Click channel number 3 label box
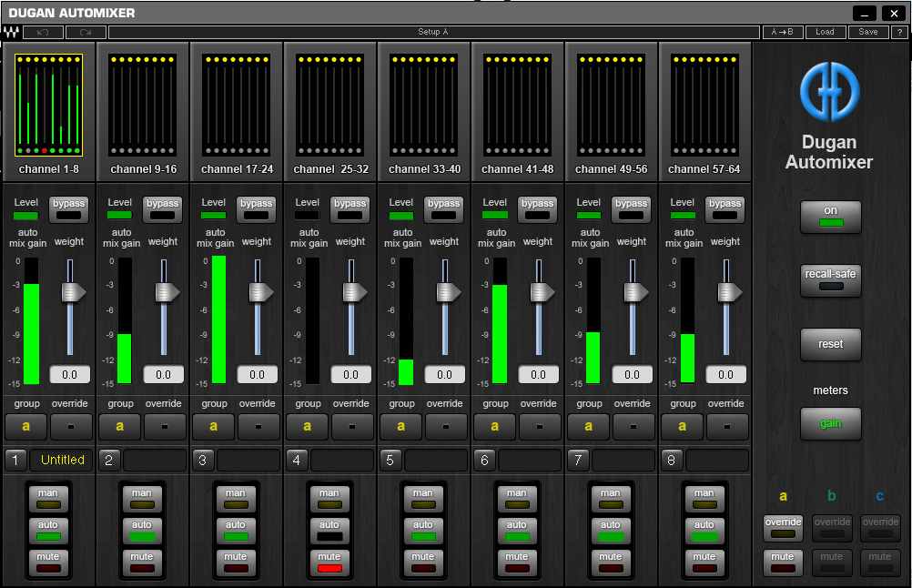912x588 pixels. pyautogui.click(x=202, y=460)
